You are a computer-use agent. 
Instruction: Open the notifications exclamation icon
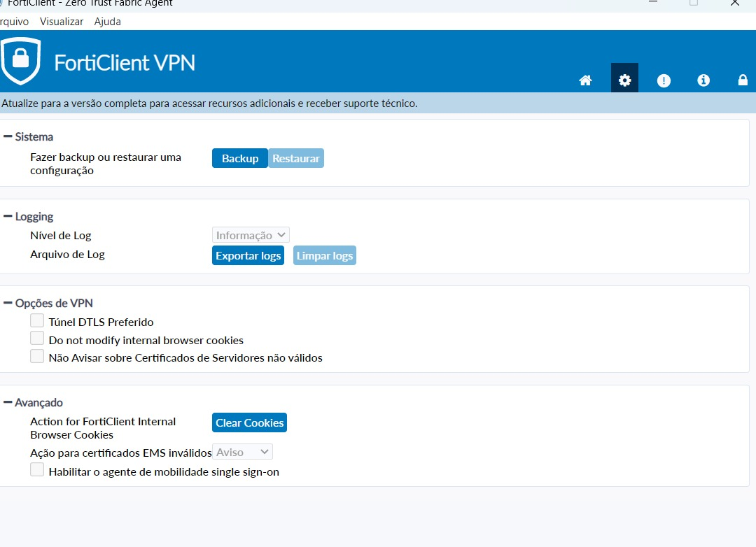coord(664,80)
